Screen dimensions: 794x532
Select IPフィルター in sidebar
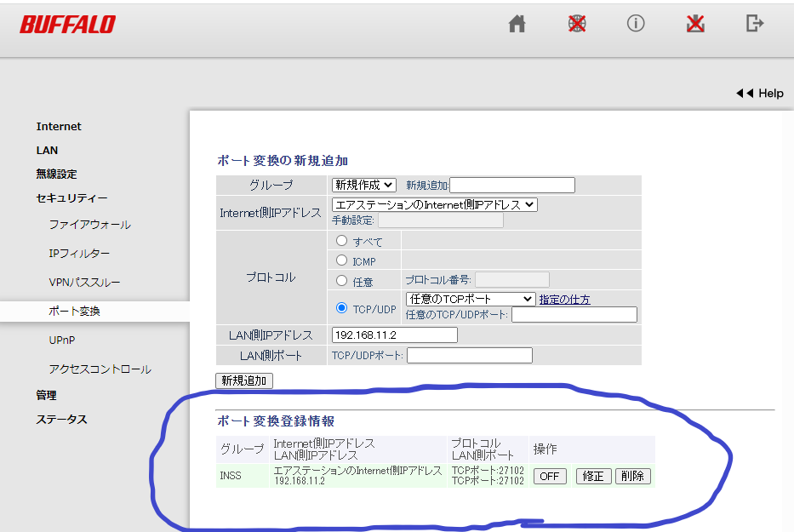coord(79,254)
